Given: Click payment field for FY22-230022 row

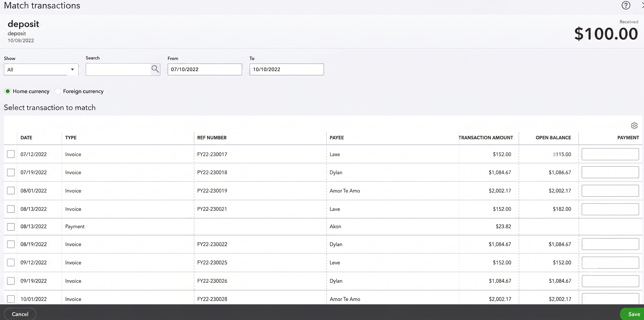Looking at the screenshot, I should click(x=610, y=244).
